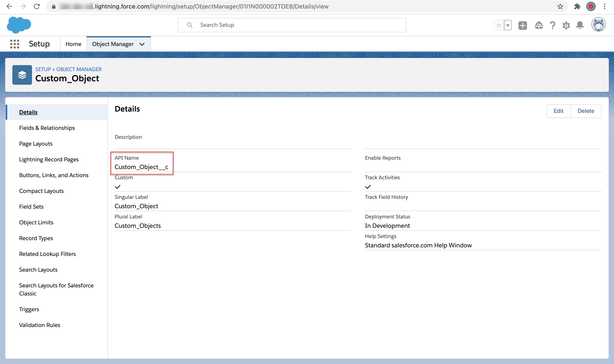Open the Chrome three-dot menu
The image size is (614, 364).
(605, 6)
